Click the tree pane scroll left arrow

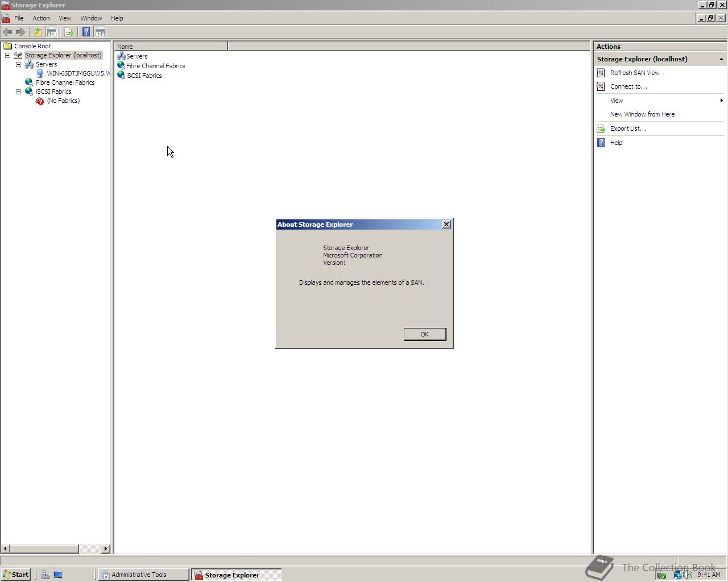coord(6,548)
